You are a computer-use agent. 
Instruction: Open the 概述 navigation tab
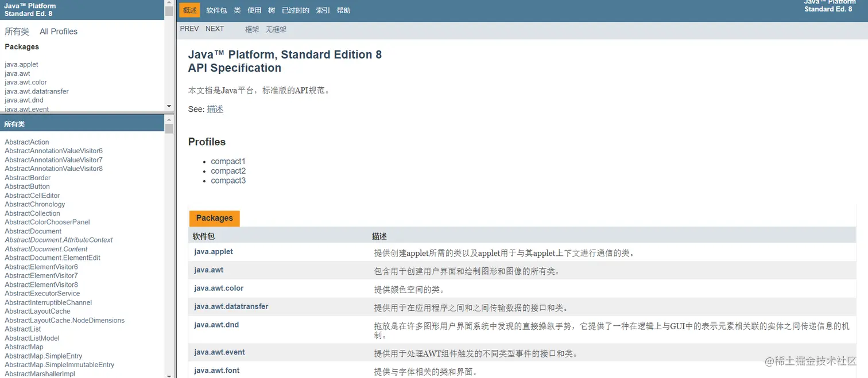pos(189,10)
